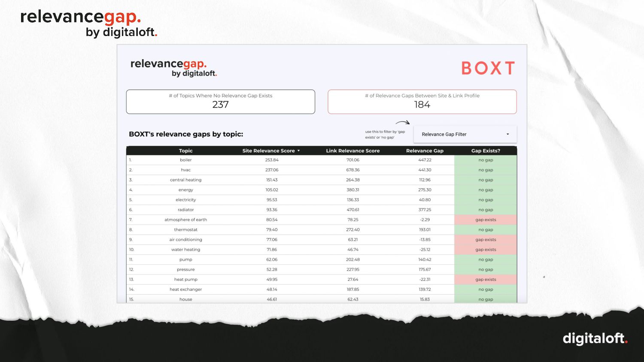644x362 pixels.
Task: Click the large relevancegap by digitaloft header logo
Action: tap(88, 24)
